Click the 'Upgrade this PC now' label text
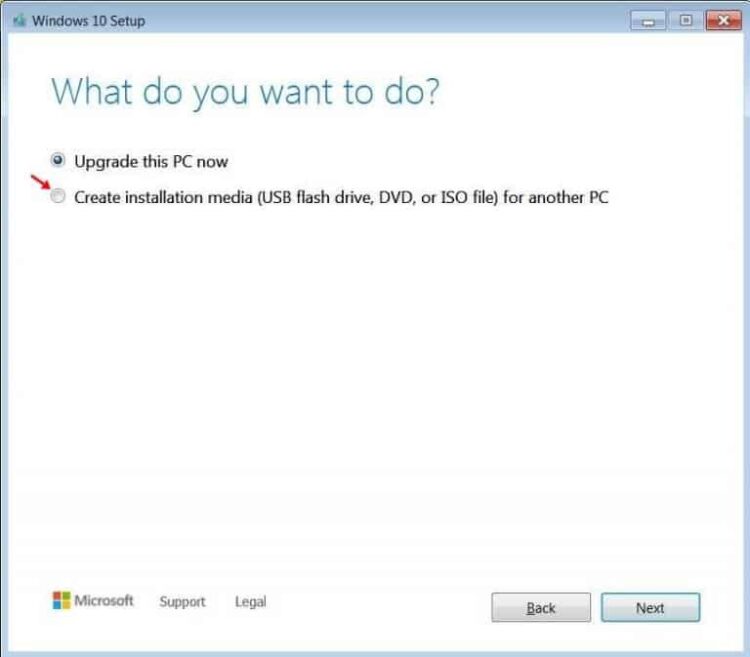The height and width of the screenshot is (657, 750). 151,162
